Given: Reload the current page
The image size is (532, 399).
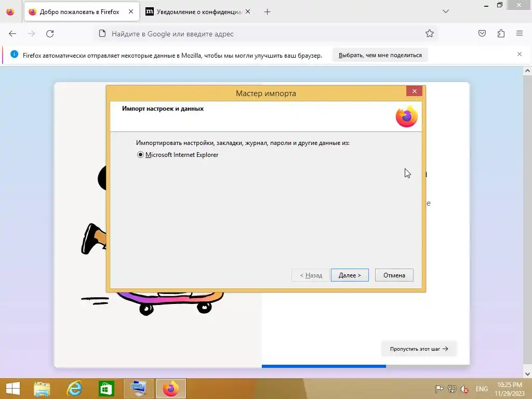Looking at the screenshot, I should (50, 34).
